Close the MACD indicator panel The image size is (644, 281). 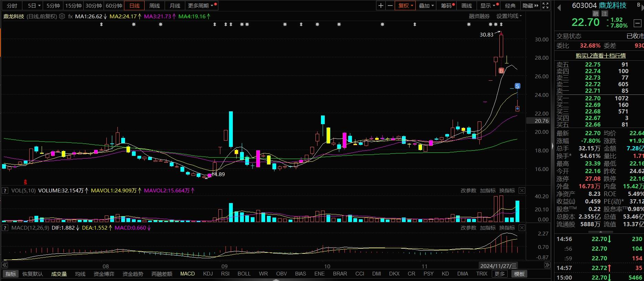click(522, 228)
